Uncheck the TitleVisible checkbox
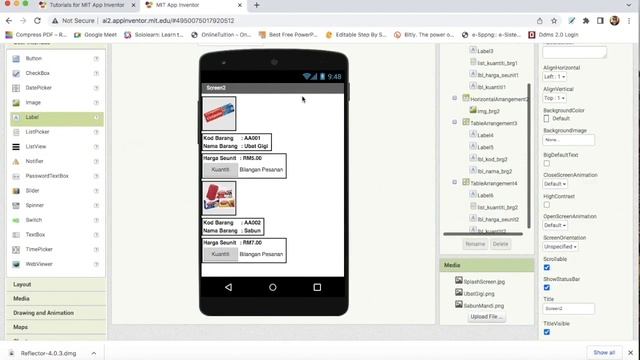Image resolution: width=640 pixels, height=360 pixels. pyautogui.click(x=547, y=332)
